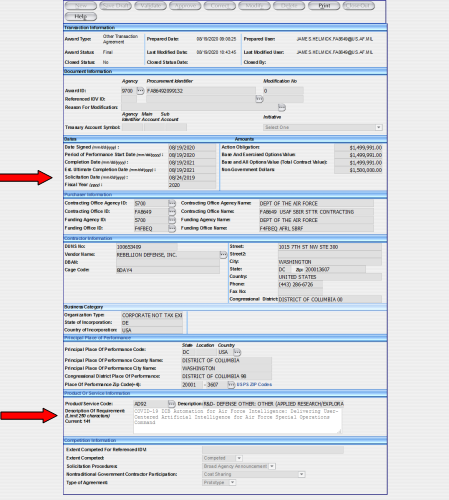Open Product Service Code AD92 lookup
Image resolution: width=449 pixels, height=500 pixels.
[171, 404]
